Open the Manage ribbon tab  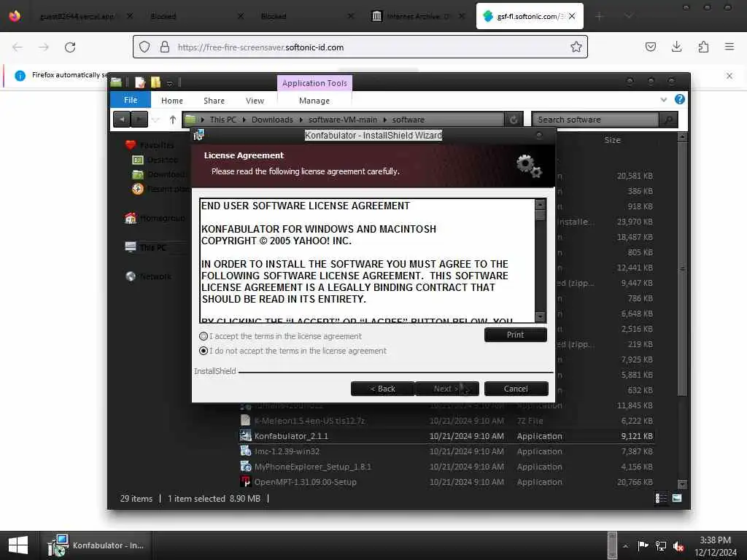point(314,101)
